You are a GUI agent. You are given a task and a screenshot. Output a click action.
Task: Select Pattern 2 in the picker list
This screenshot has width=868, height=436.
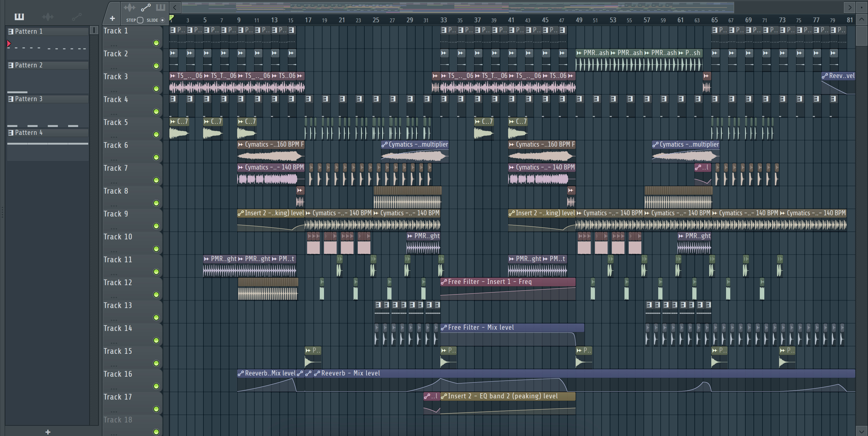[48, 65]
